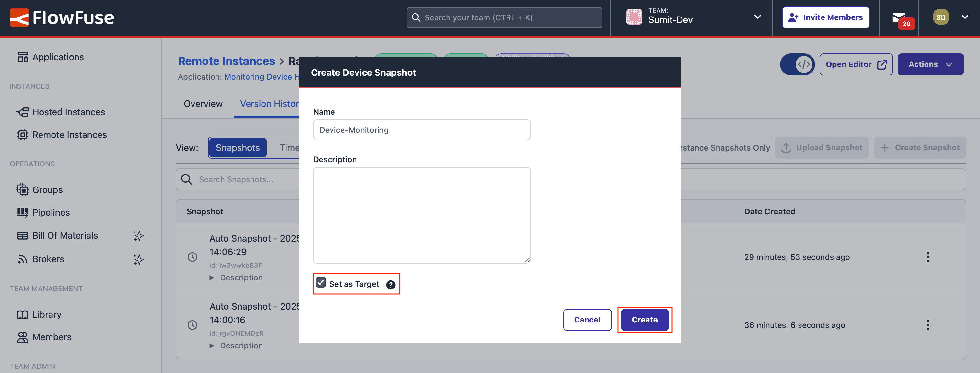Click the Create button in the dialog

tap(645, 320)
